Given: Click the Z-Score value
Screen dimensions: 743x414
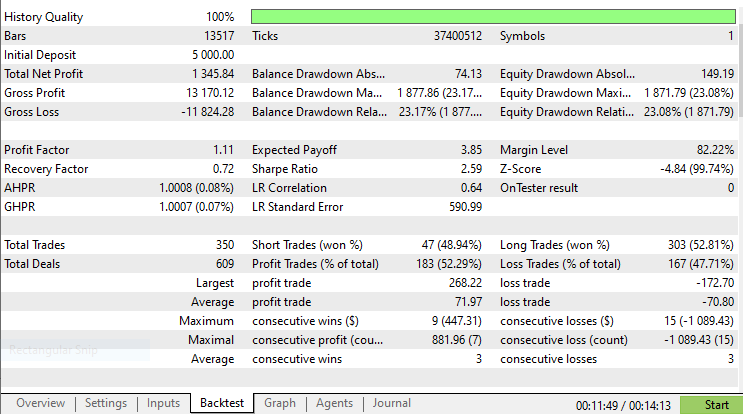Looking at the screenshot, I should tap(697, 169).
